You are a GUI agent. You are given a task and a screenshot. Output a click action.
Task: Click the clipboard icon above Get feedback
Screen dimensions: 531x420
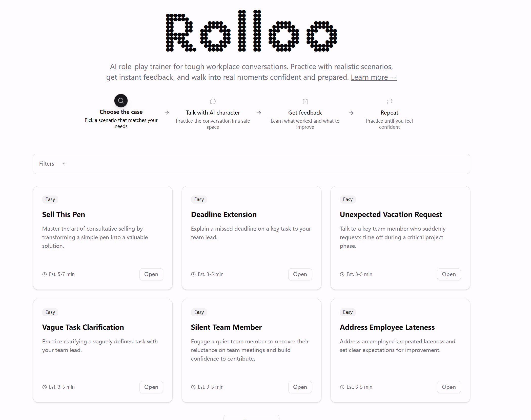click(x=305, y=101)
